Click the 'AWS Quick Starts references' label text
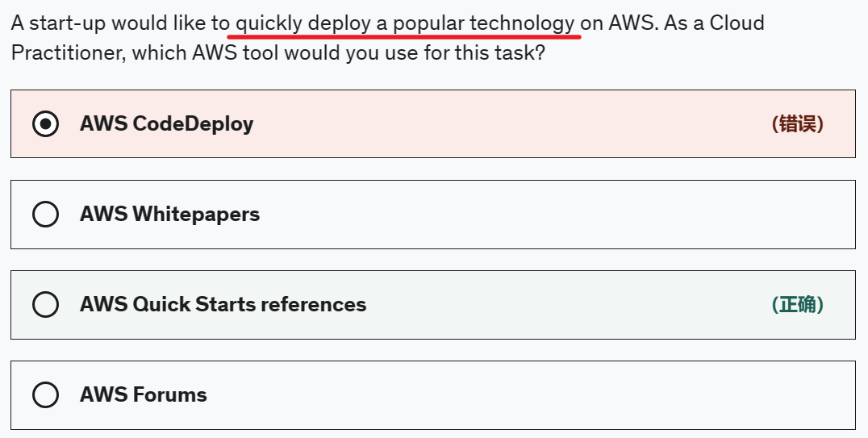The image size is (868, 438). [x=223, y=304]
